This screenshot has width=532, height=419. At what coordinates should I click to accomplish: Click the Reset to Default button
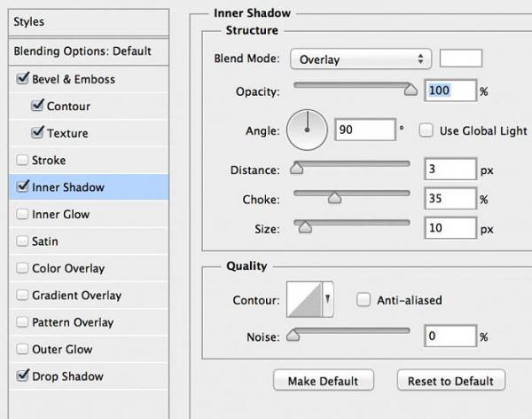tap(450, 381)
